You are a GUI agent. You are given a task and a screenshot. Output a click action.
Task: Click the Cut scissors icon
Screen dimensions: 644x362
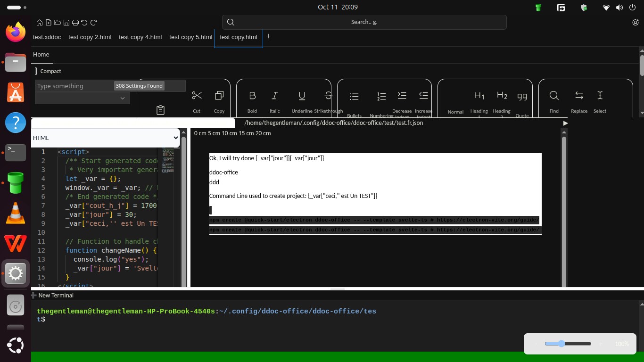tap(197, 96)
